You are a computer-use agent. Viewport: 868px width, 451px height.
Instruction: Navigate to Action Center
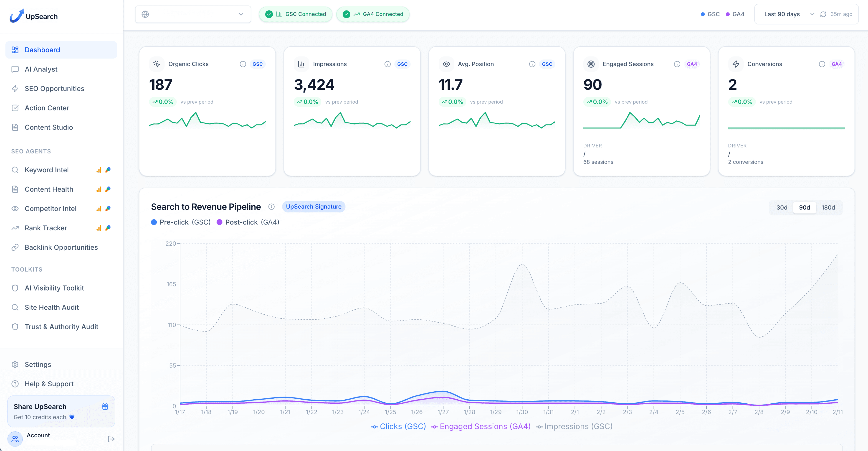click(x=61, y=108)
